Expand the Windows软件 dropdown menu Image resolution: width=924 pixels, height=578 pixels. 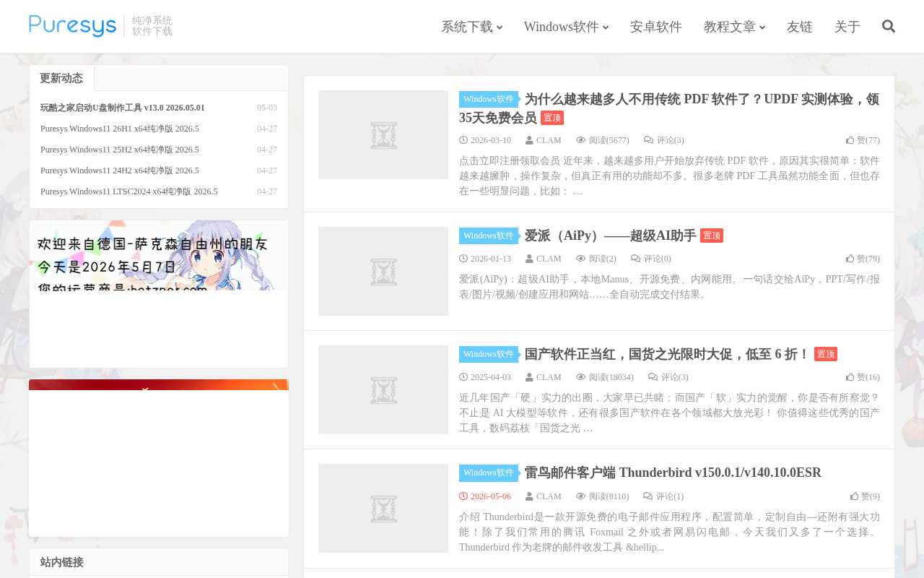566,27
